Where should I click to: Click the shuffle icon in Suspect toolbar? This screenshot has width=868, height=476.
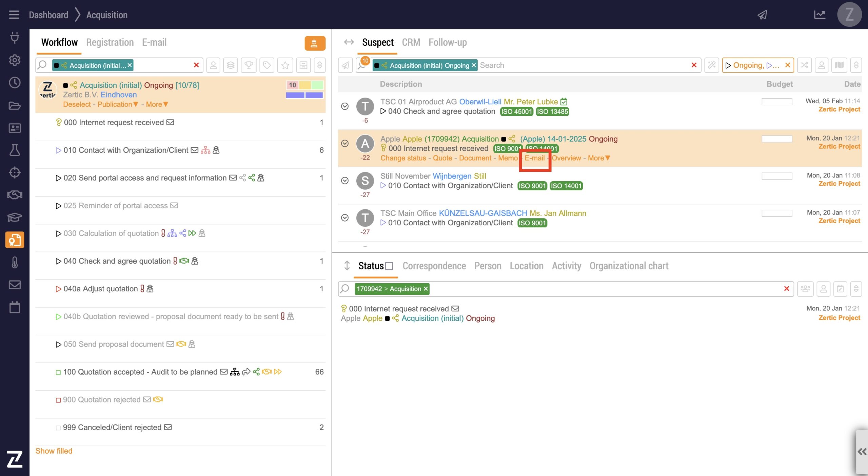click(x=804, y=65)
